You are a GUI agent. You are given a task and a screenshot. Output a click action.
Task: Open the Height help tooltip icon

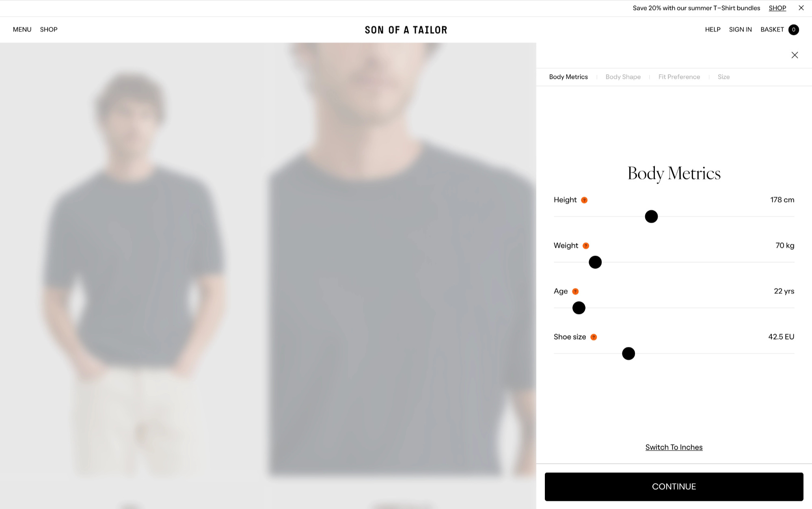coord(584,200)
